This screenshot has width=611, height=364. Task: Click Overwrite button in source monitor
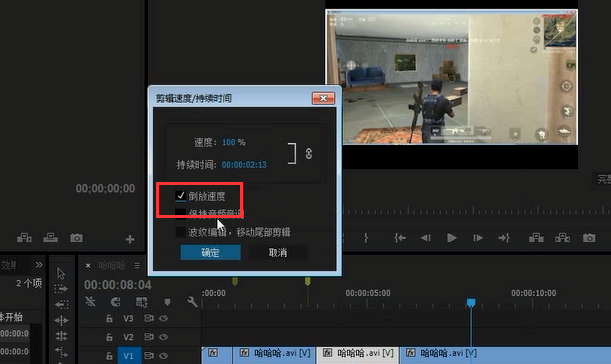[x=50, y=238]
